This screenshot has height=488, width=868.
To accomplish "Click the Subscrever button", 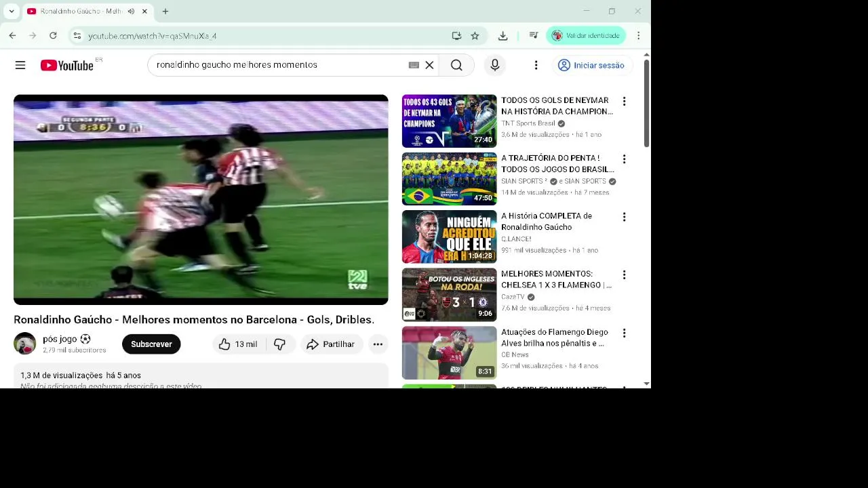I will 151,344.
